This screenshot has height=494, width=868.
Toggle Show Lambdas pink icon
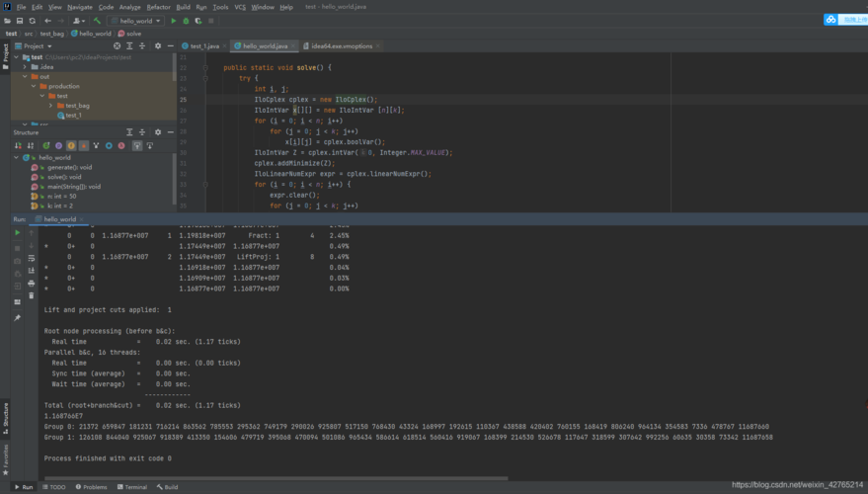pos(121,145)
